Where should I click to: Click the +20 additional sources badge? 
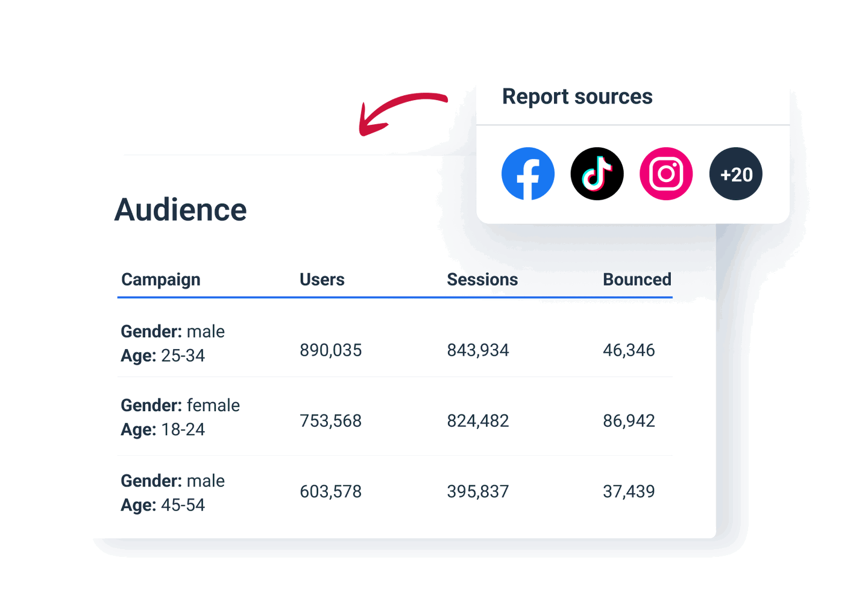(735, 174)
